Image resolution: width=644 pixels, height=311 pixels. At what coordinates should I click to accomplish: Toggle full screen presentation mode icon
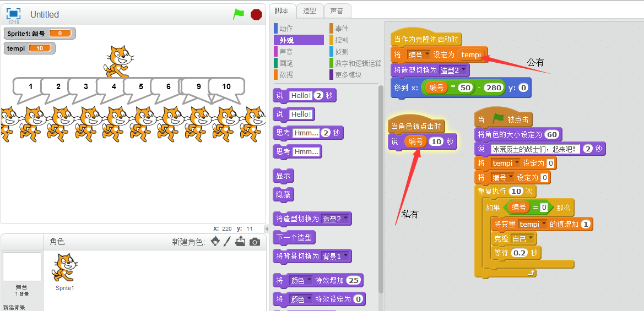click(14, 14)
